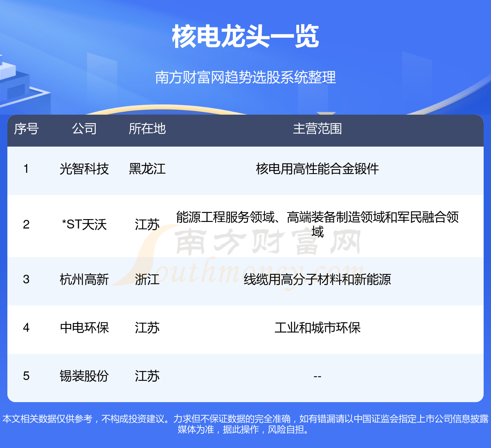Click the 序号 column header

click(26, 129)
